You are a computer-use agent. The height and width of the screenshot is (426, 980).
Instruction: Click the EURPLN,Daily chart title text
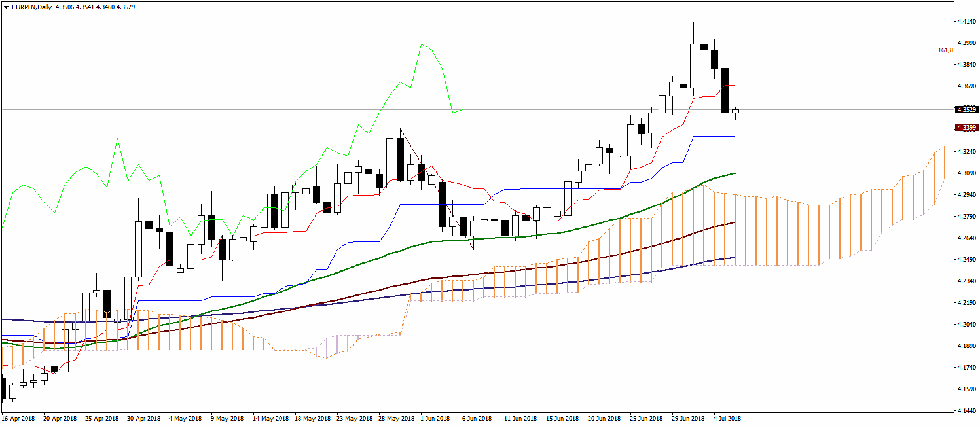pos(33,7)
